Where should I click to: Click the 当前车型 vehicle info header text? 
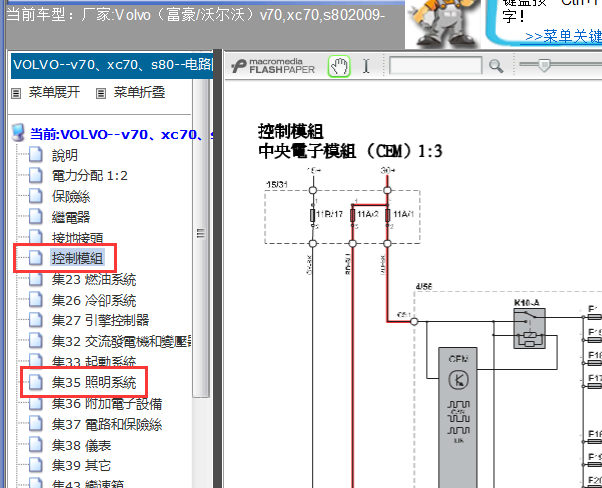pos(196,15)
